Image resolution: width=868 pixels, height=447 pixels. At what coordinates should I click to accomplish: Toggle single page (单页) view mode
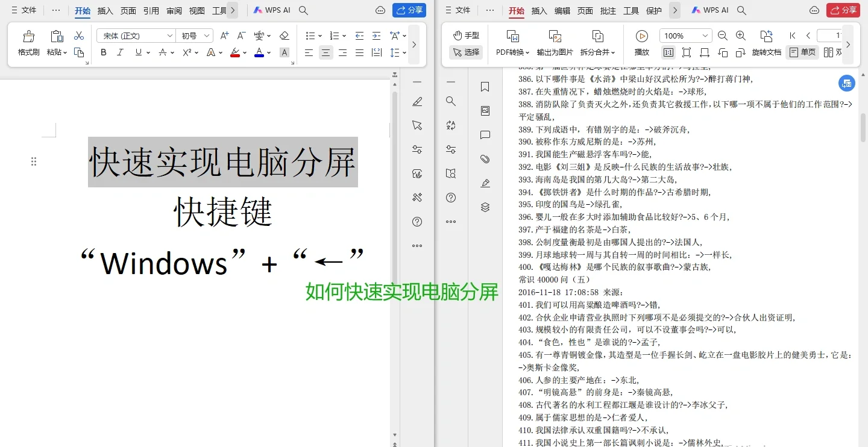click(x=802, y=52)
